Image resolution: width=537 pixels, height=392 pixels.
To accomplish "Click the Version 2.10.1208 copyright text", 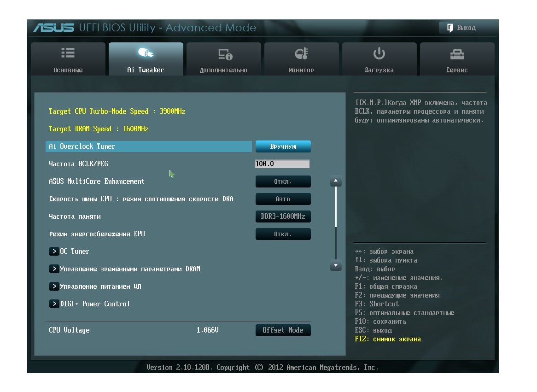I will pyautogui.click(x=263, y=367).
